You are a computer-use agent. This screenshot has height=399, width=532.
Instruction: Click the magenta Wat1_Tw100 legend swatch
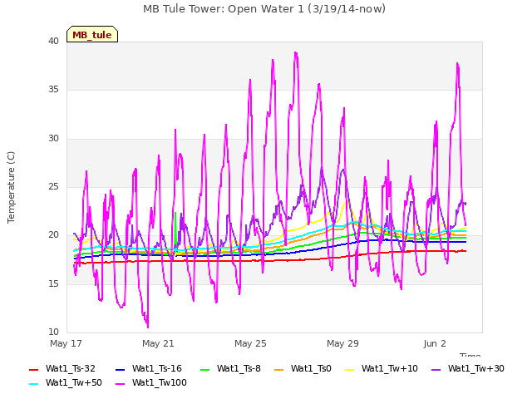pyautogui.click(x=120, y=384)
